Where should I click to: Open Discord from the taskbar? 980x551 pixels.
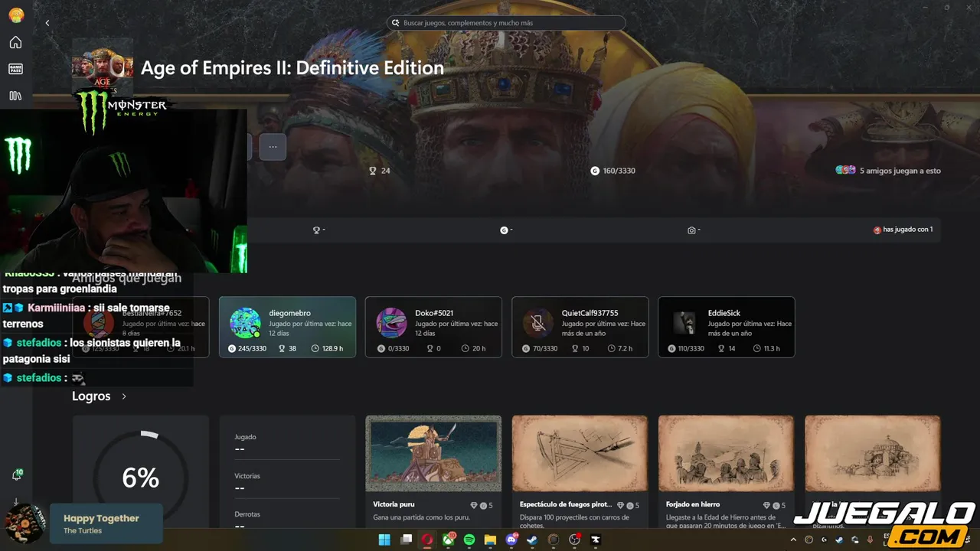[x=511, y=540]
